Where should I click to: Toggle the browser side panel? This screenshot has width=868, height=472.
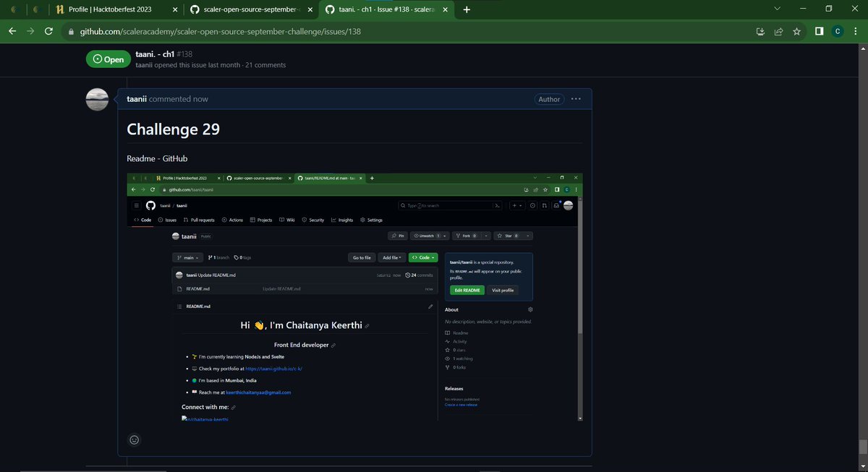click(820, 32)
